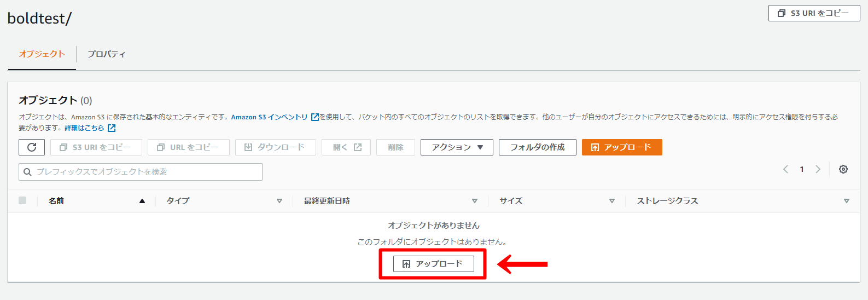868x300 pixels.
Task: Go to next page arrow
Action: click(x=818, y=169)
